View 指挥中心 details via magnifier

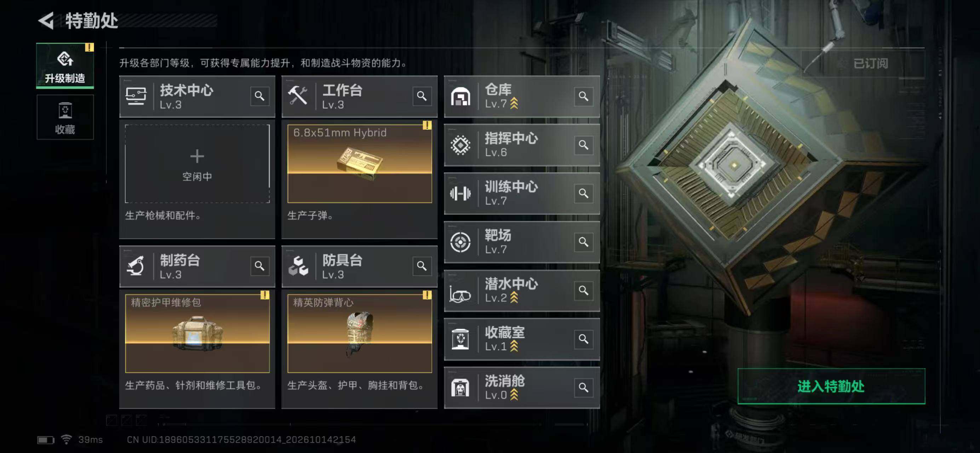[x=584, y=144]
